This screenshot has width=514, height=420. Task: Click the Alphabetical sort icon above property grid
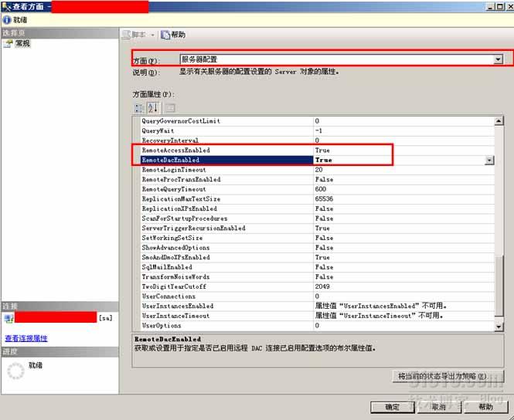point(153,107)
